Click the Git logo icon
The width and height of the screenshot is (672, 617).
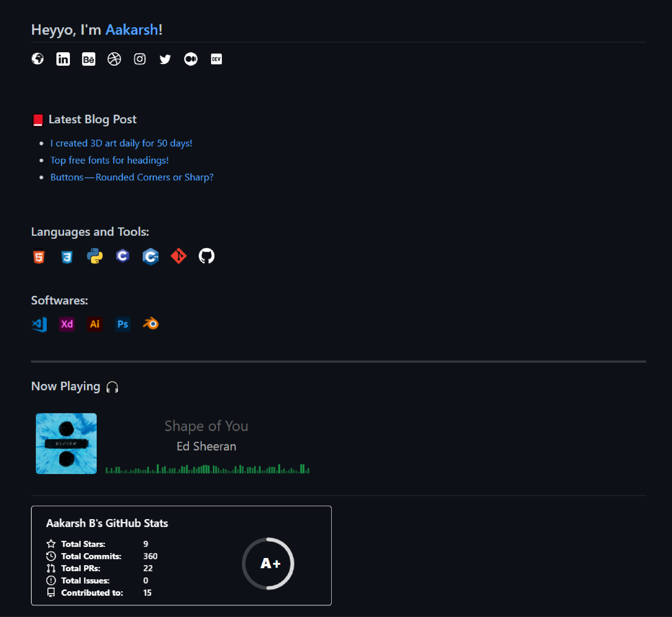click(x=179, y=256)
